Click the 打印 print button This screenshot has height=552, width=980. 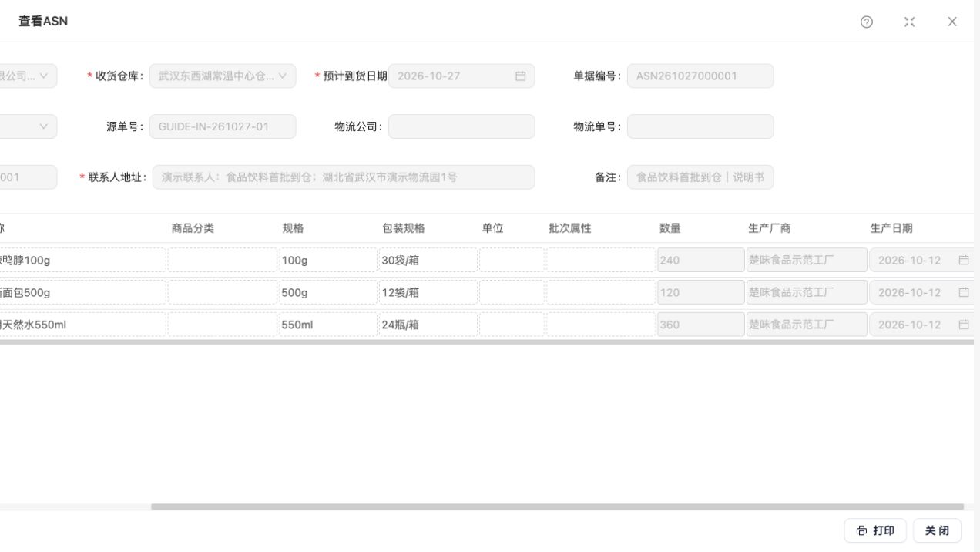click(875, 530)
